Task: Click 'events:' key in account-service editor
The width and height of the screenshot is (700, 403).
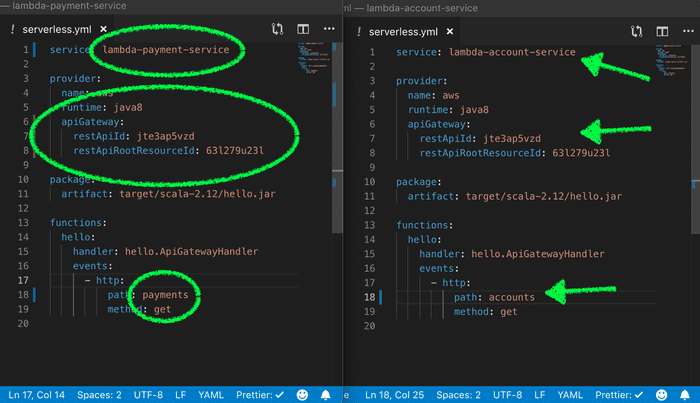Action: (x=439, y=268)
